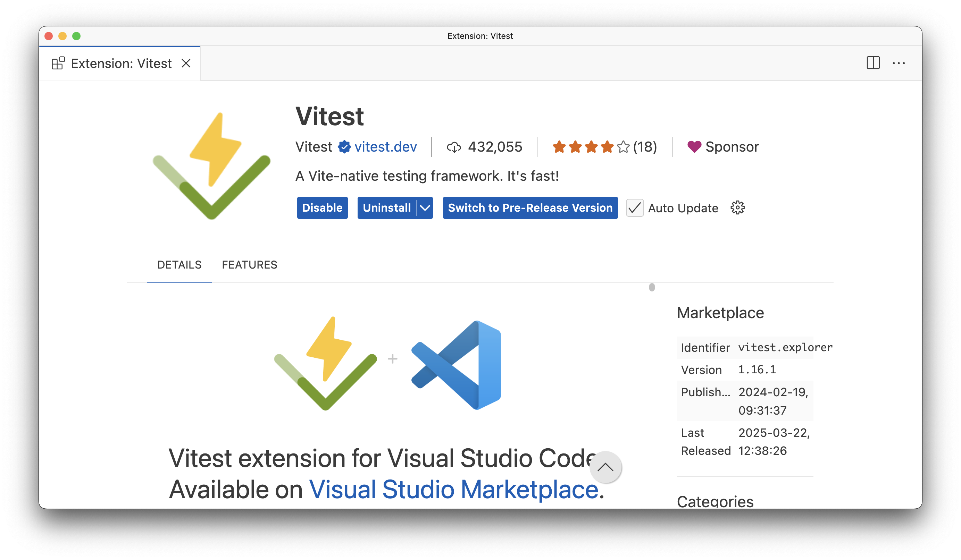Click the scroll-to-top arrow button
Screen dimensions: 961x560
click(605, 468)
